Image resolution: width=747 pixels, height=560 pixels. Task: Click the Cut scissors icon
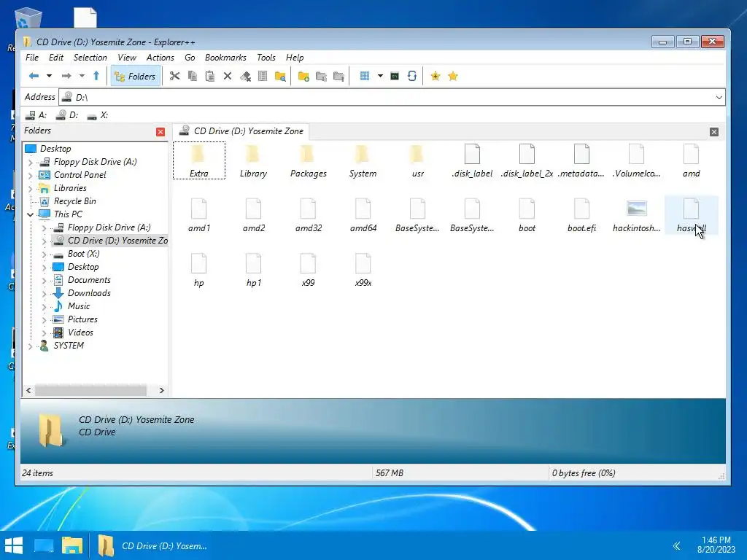[x=175, y=76]
